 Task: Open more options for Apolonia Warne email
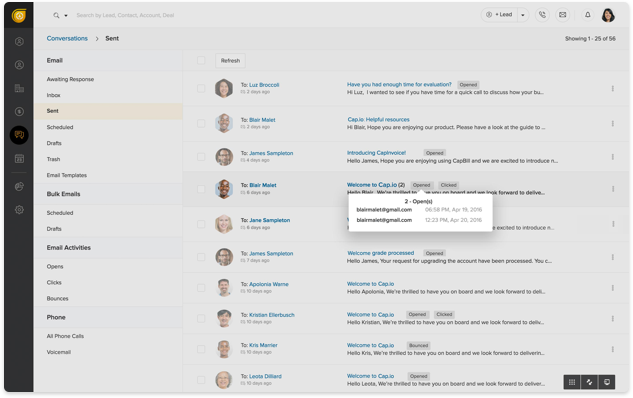[x=612, y=288]
